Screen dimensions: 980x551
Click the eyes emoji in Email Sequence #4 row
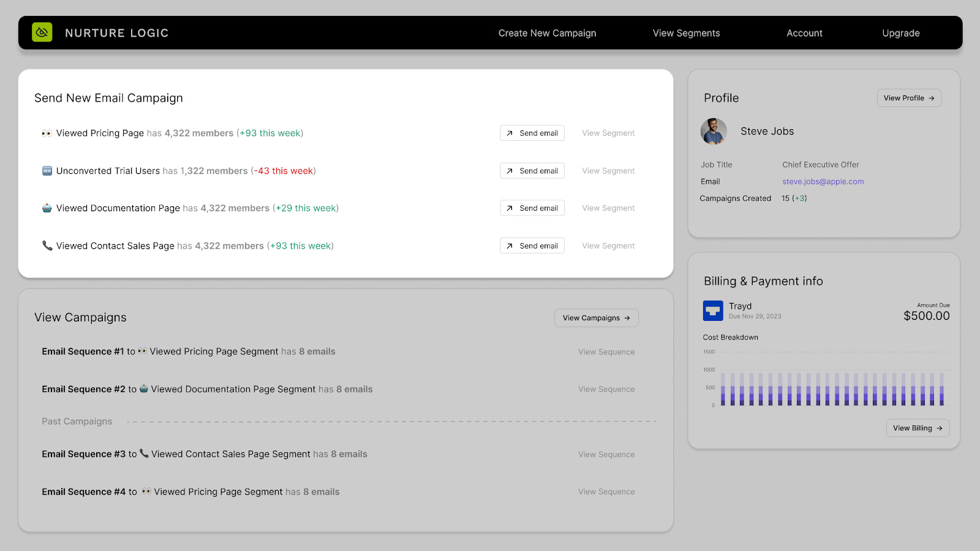tap(146, 491)
